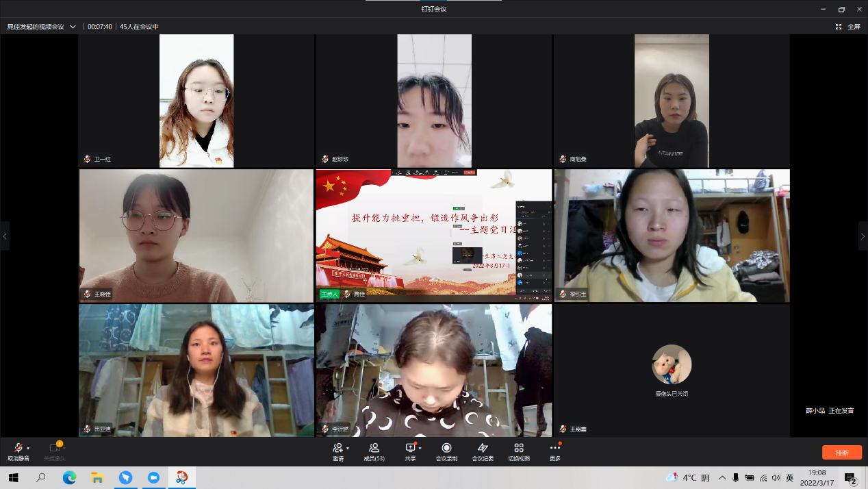Enter fullscreen with 全屏 button
The height and width of the screenshot is (489, 868).
(848, 27)
